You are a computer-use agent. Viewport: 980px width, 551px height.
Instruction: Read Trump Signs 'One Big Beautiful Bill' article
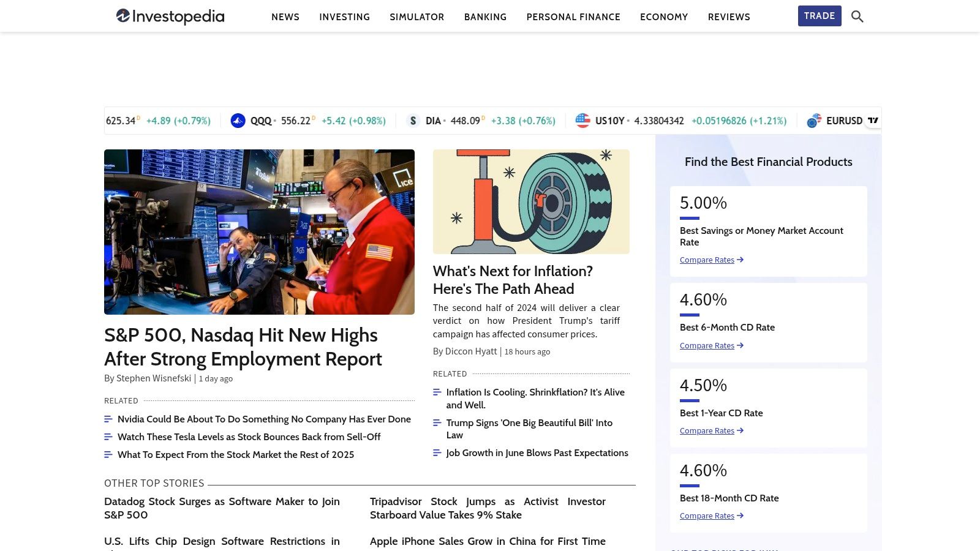point(529,429)
